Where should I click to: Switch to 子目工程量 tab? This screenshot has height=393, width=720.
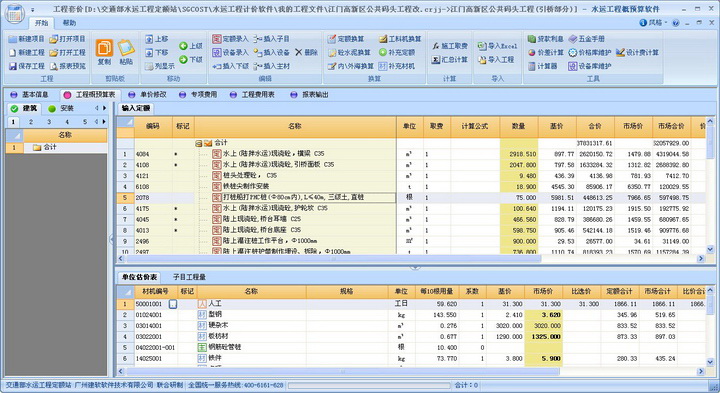[189, 277]
